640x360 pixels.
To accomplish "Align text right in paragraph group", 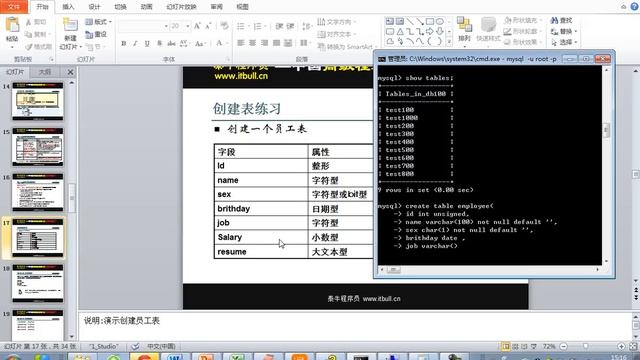I will point(264,43).
